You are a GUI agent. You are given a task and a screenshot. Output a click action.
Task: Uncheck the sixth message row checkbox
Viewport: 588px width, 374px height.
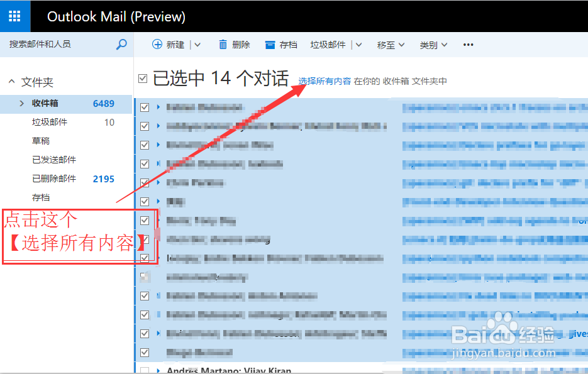(145, 202)
